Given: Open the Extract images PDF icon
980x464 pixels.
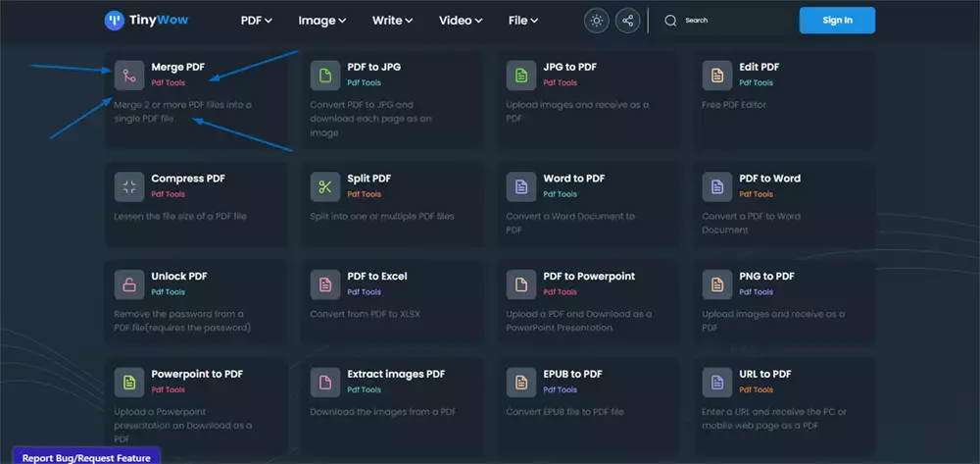Looking at the screenshot, I should [x=325, y=382].
